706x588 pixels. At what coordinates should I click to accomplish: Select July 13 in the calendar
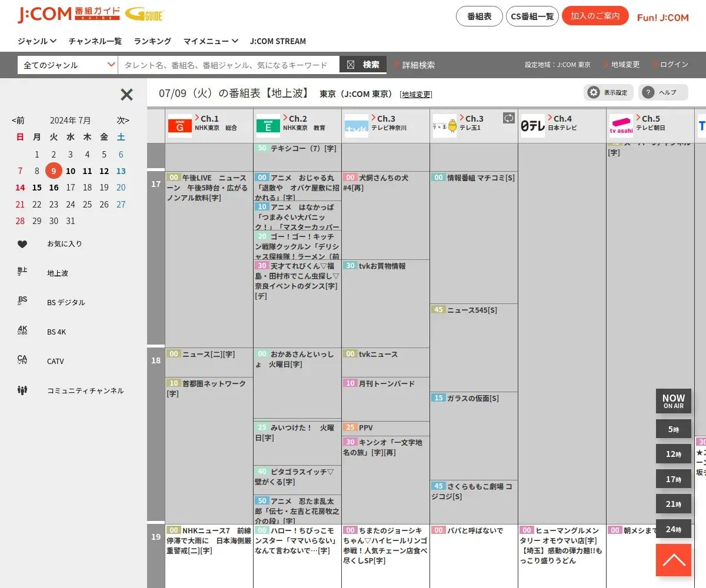coord(121,171)
